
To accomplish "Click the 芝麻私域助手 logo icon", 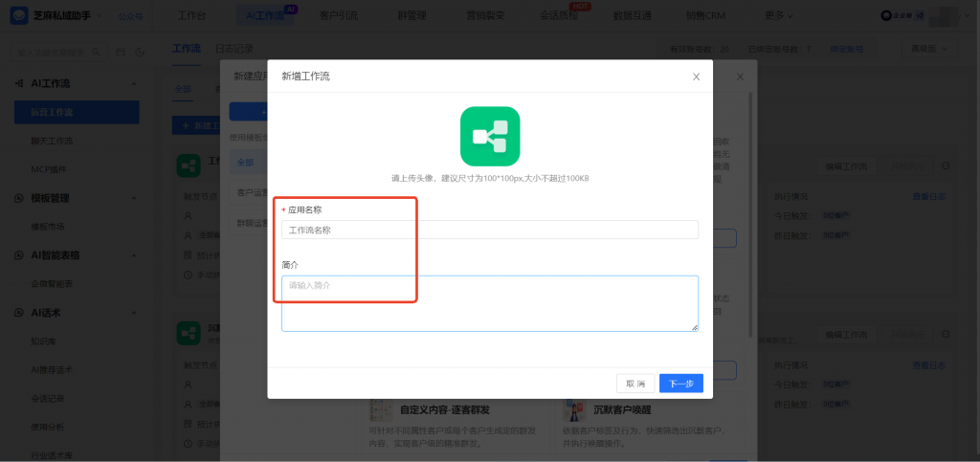I will (19, 15).
